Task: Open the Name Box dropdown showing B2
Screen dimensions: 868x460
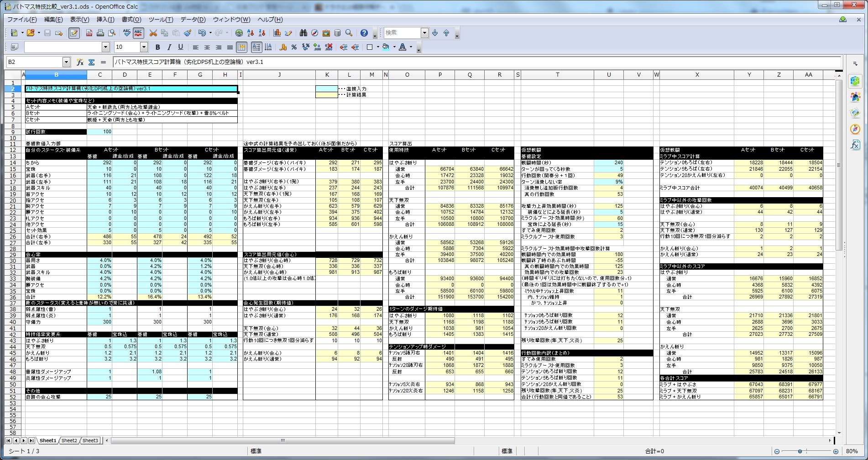Action: pyautogui.click(x=66, y=62)
